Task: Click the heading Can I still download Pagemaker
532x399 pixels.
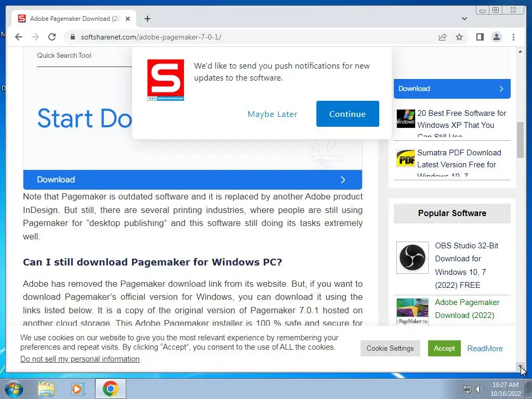Action: (152, 262)
